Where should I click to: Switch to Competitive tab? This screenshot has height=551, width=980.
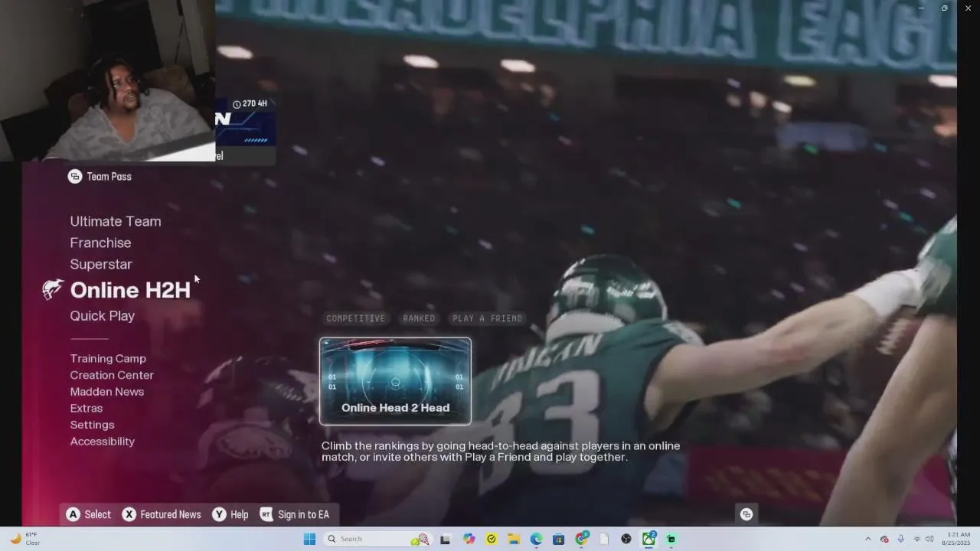coord(356,318)
